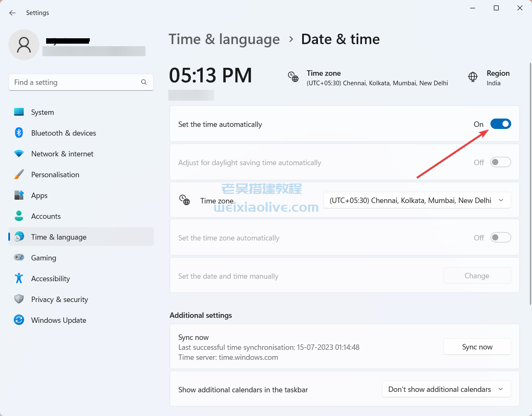Click the System monitor icon in sidebar
The height and width of the screenshot is (416, 532).
point(19,112)
